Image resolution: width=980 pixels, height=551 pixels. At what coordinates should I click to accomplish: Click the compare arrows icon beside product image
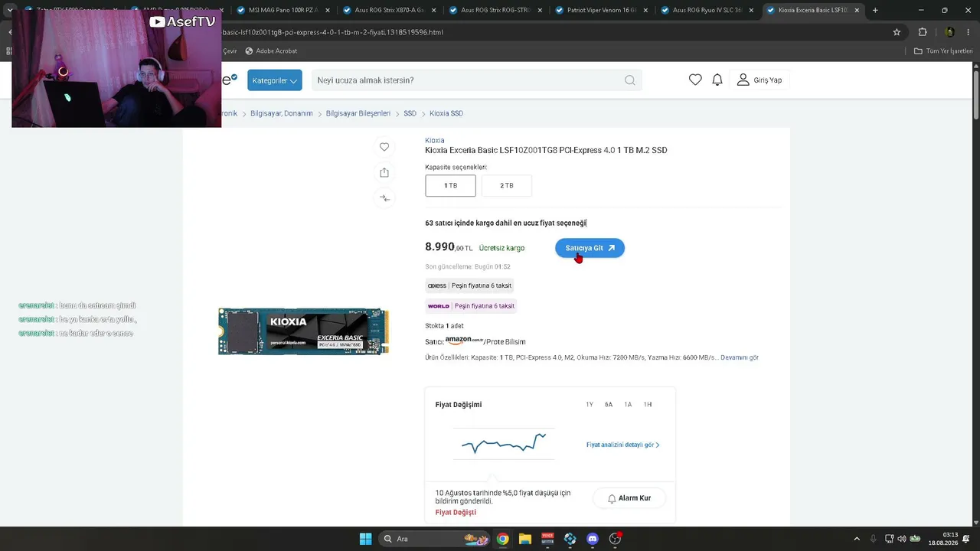(384, 198)
